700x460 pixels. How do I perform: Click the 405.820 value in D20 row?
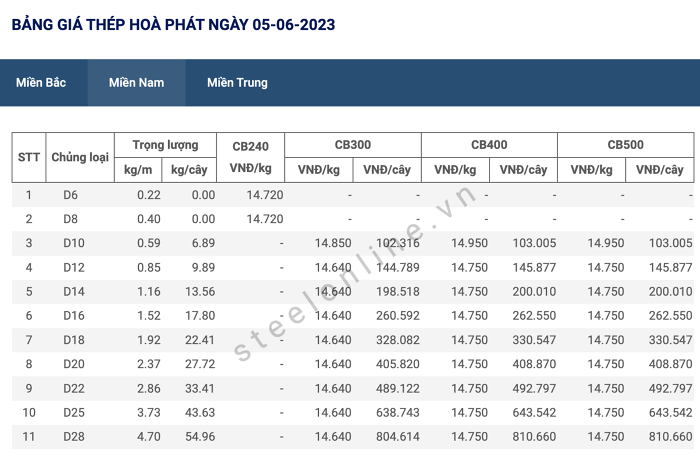(x=398, y=364)
